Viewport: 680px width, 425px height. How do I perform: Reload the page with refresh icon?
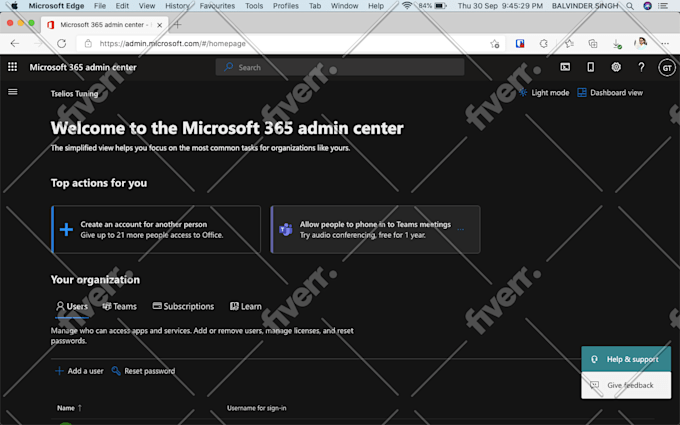tap(62, 43)
